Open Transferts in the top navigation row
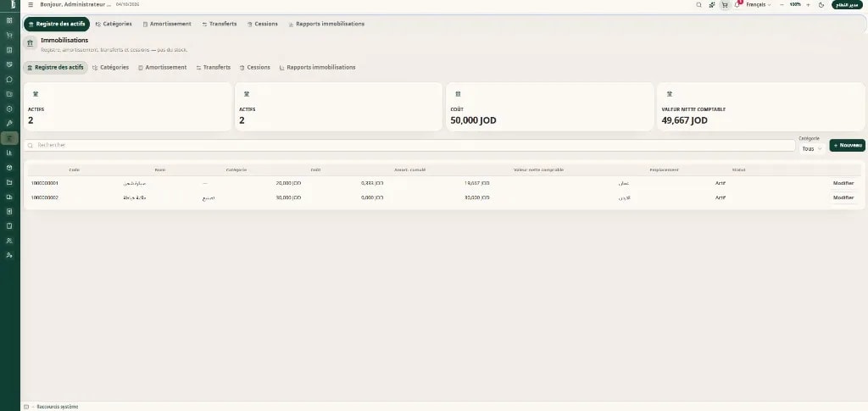Screen dimensions: 868x411 [x=220, y=24]
